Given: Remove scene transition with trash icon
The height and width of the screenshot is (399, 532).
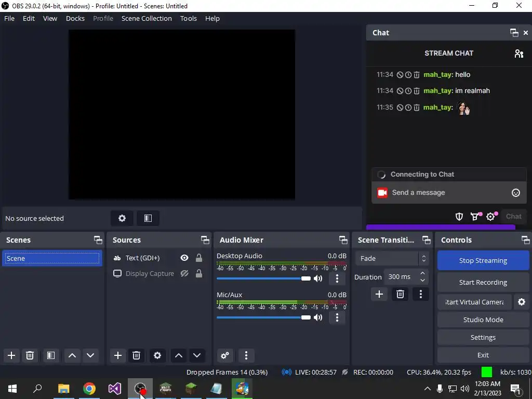Looking at the screenshot, I should (x=400, y=294).
